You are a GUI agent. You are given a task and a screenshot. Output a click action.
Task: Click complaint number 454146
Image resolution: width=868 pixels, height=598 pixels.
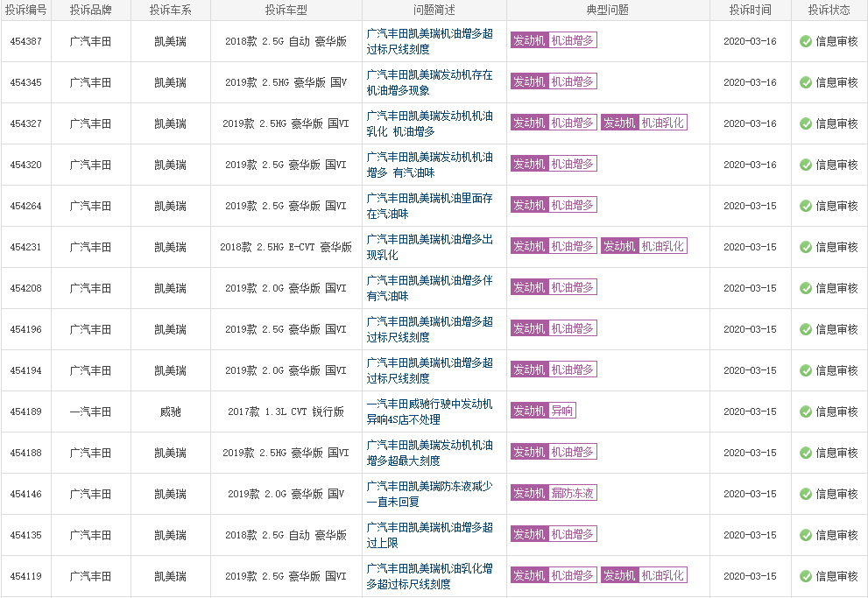pos(26,494)
